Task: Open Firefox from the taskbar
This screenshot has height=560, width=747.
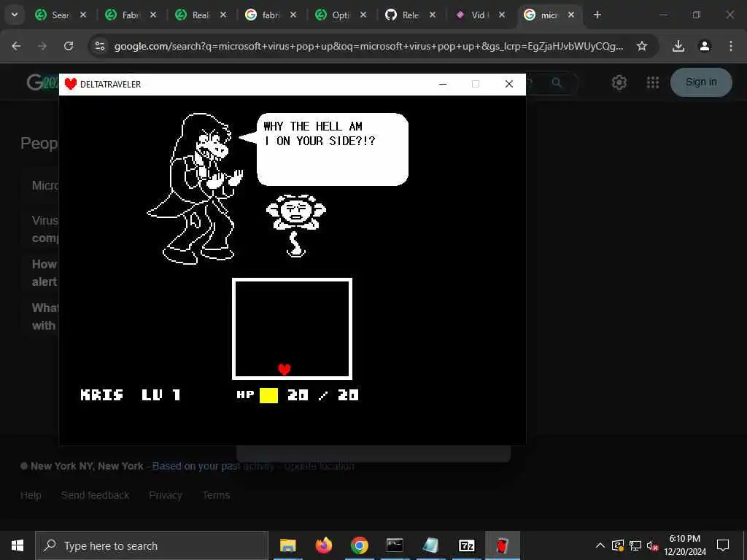Action: pyautogui.click(x=323, y=545)
